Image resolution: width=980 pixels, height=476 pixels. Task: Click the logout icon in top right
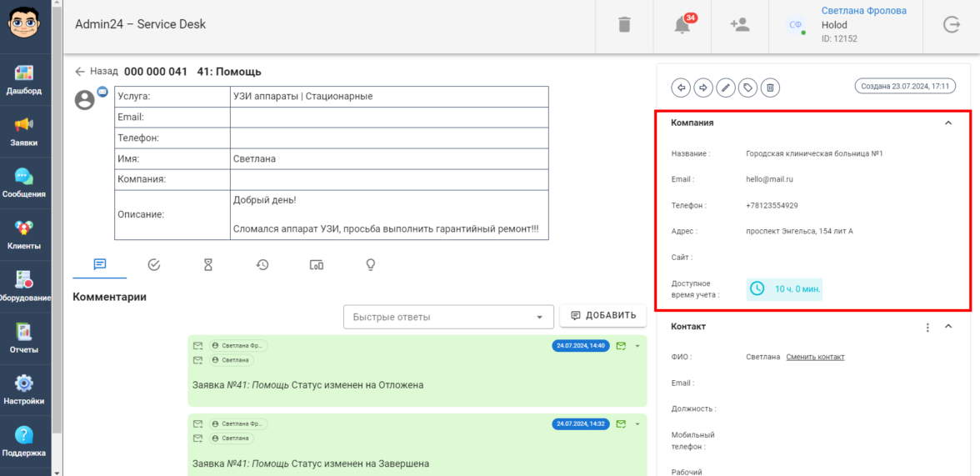pyautogui.click(x=952, y=25)
